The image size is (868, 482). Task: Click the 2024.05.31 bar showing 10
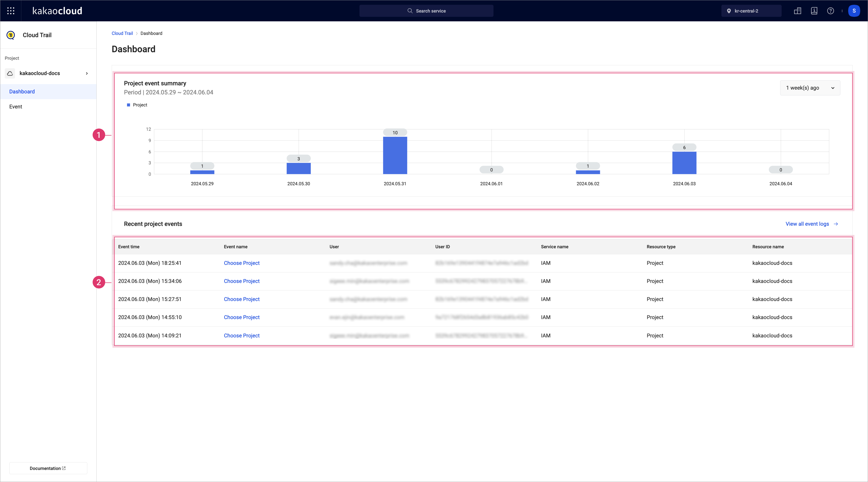tap(395, 155)
